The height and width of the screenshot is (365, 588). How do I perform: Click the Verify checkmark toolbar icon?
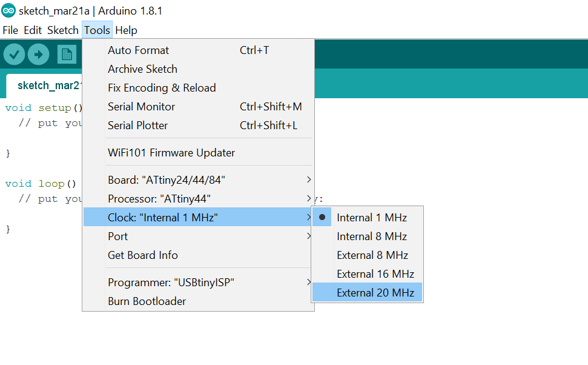15,55
